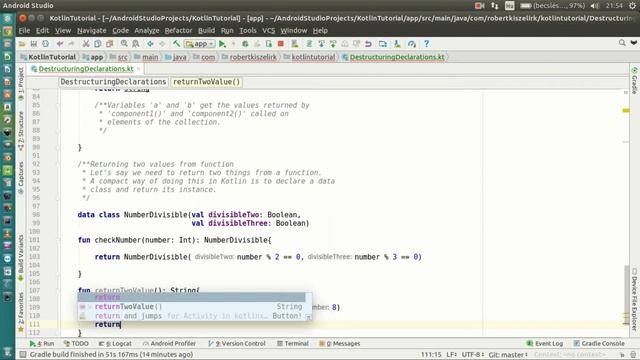
Task: Open the Messages tool window
Action: (340, 344)
